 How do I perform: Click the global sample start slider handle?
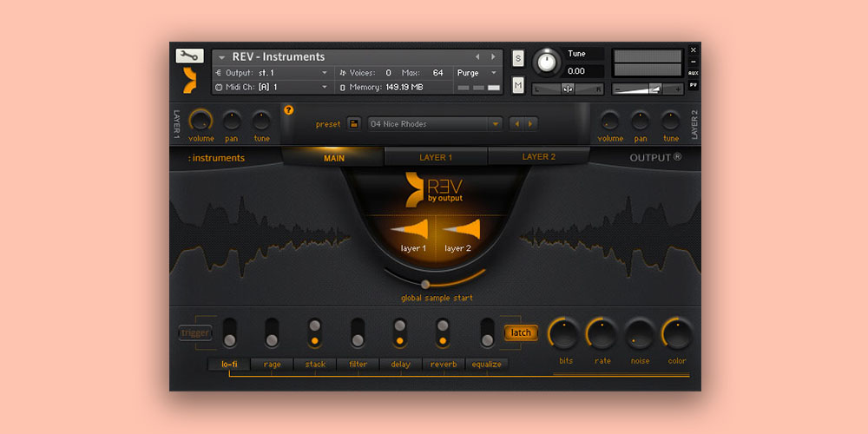(425, 284)
